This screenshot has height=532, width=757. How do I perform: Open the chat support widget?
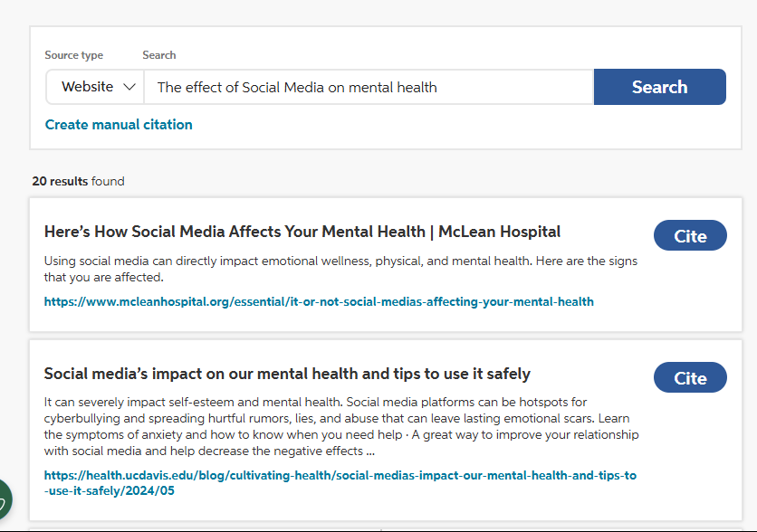click(5, 499)
